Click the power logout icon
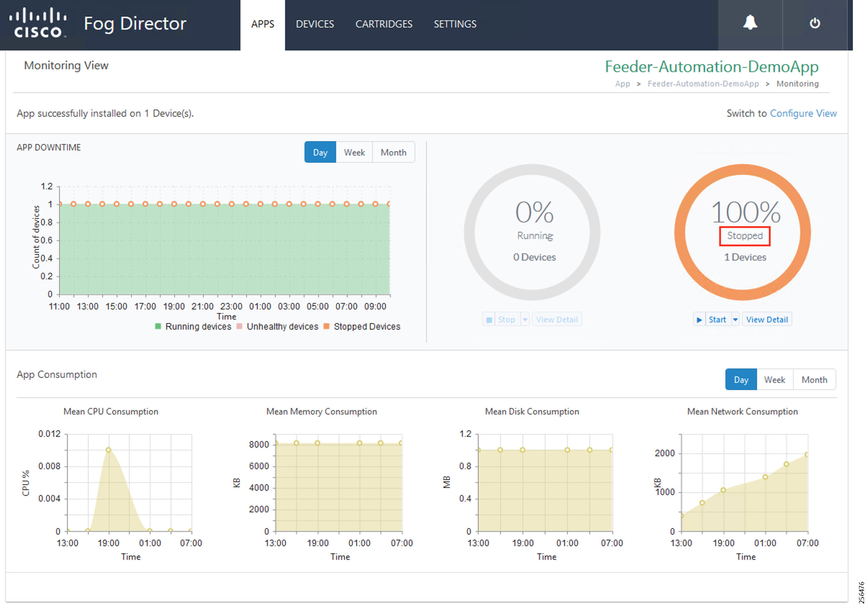 (x=814, y=23)
